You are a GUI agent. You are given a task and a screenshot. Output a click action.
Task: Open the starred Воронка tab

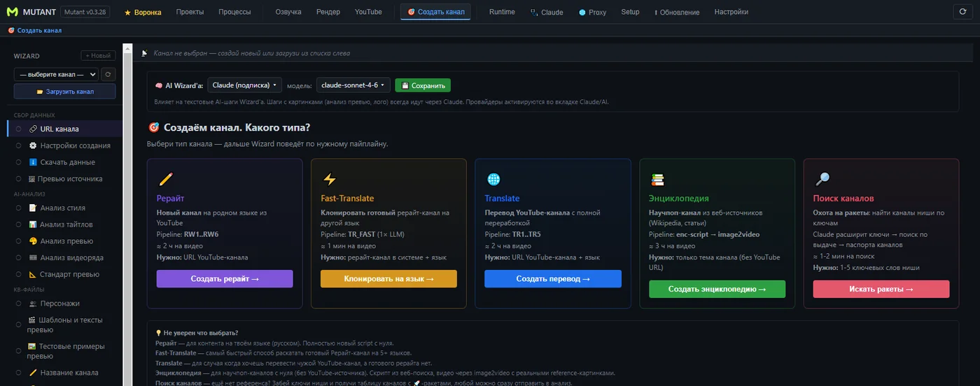[143, 12]
